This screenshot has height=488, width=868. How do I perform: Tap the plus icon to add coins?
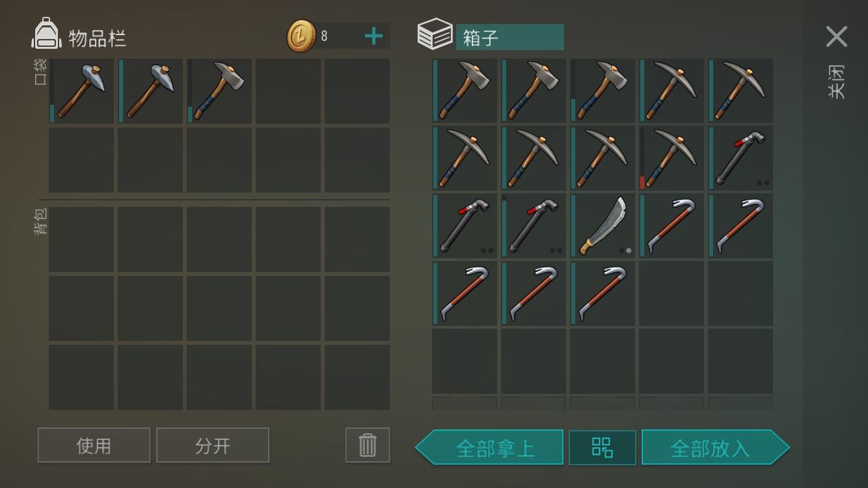point(373,36)
